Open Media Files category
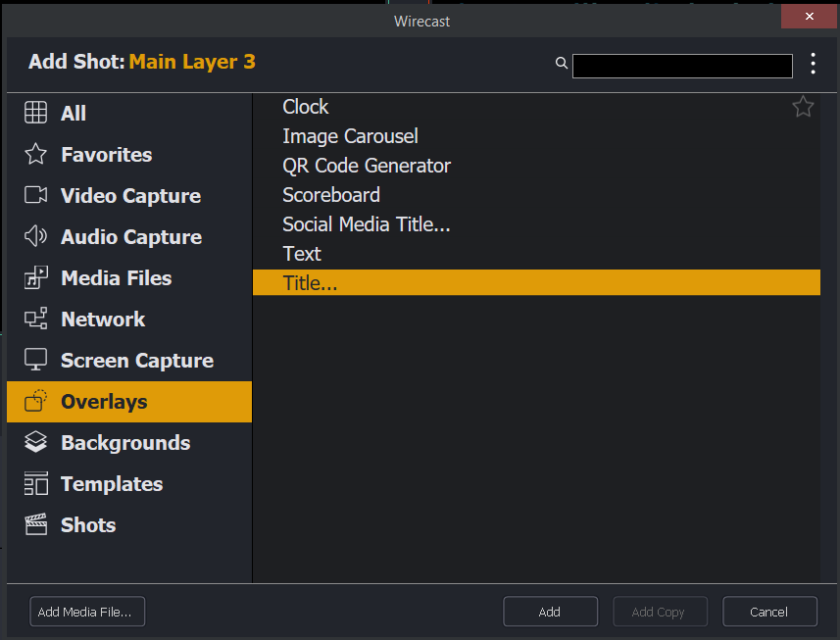The width and height of the screenshot is (840, 640). (117, 278)
